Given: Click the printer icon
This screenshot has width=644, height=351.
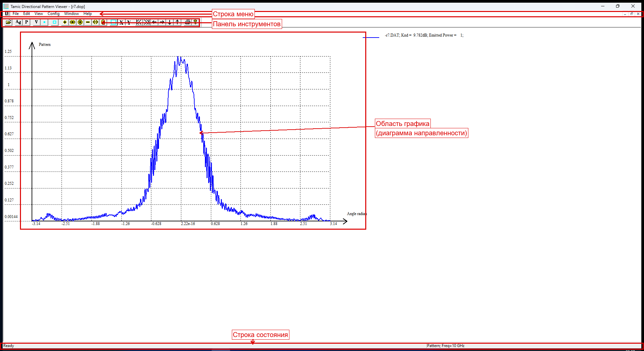Looking at the screenshot, I should click(x=188, y=22).
